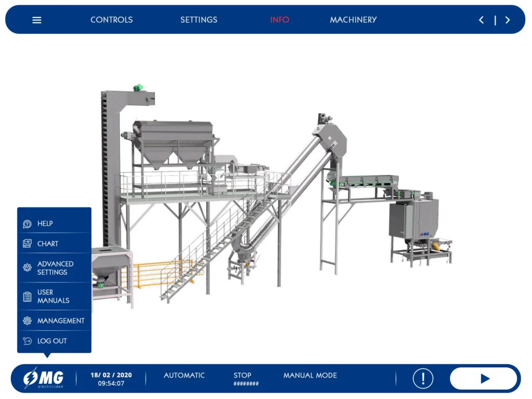Open CHART from the side menu
Viewport: 532px width, 399px height.
coord(54,244)
